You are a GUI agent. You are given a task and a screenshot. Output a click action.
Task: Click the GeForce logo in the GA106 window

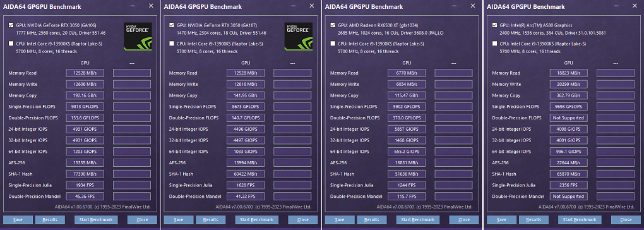click(x=138, y=36)
